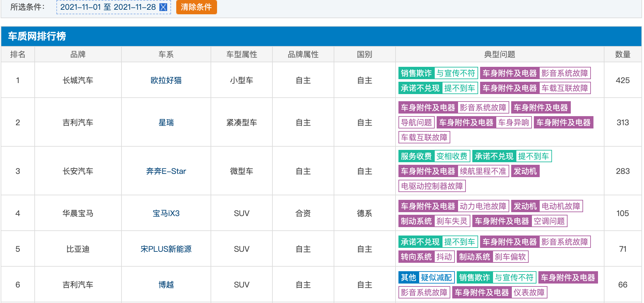Click 影音系统故障 tag in the 博越 row

click(424, 293)
